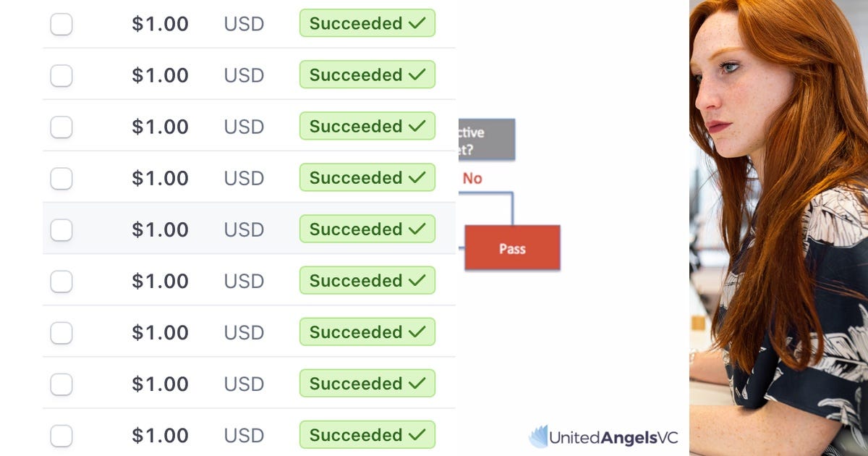Click the red 'No' label in the flowchart
This screenshot has width=868, height=456.
(472, 178)
